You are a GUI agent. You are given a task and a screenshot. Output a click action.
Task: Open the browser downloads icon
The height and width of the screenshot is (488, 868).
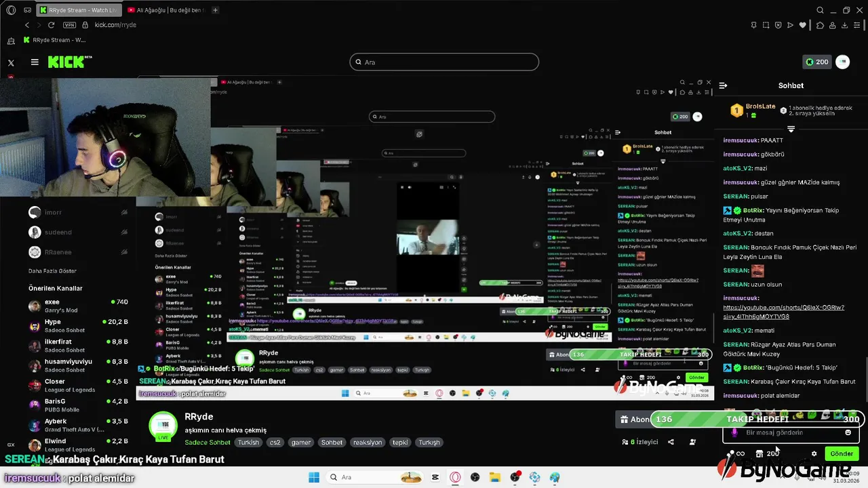coord(845,25)
